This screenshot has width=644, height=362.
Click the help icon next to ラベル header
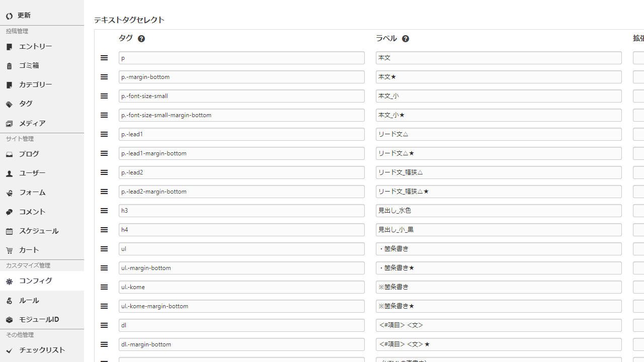tap(406, 39)
